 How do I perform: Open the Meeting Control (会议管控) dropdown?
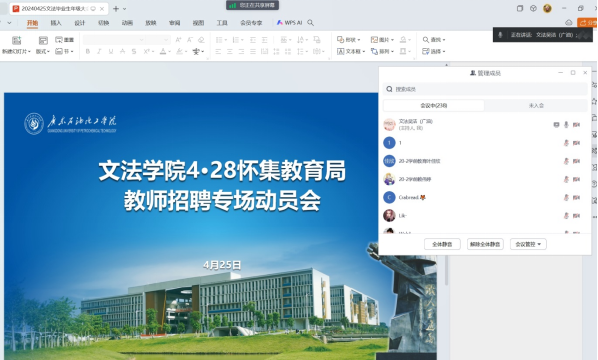point(528,244)
